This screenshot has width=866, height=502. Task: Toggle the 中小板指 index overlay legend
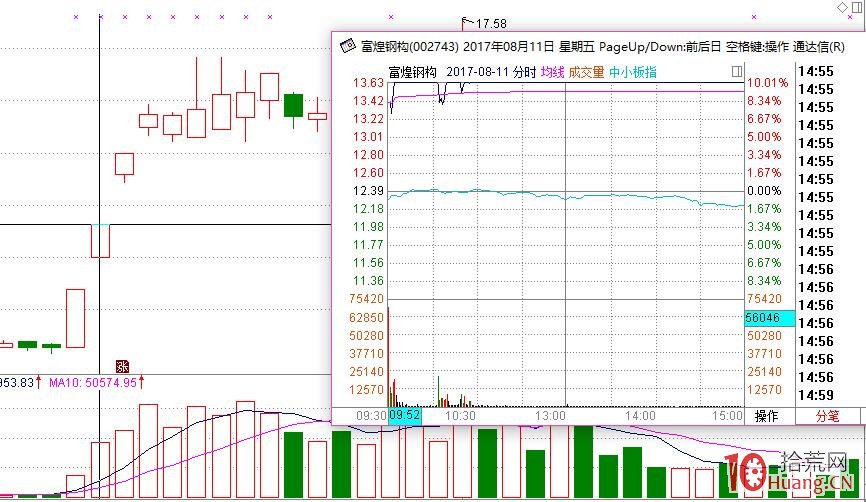click(x=633, y=72)
